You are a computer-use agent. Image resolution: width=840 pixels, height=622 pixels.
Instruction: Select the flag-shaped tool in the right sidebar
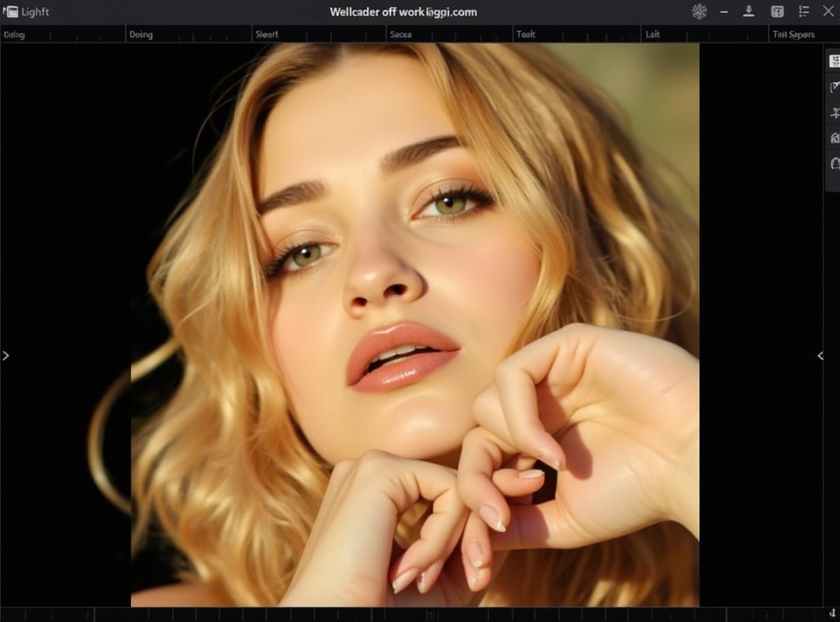pos(833,87)
